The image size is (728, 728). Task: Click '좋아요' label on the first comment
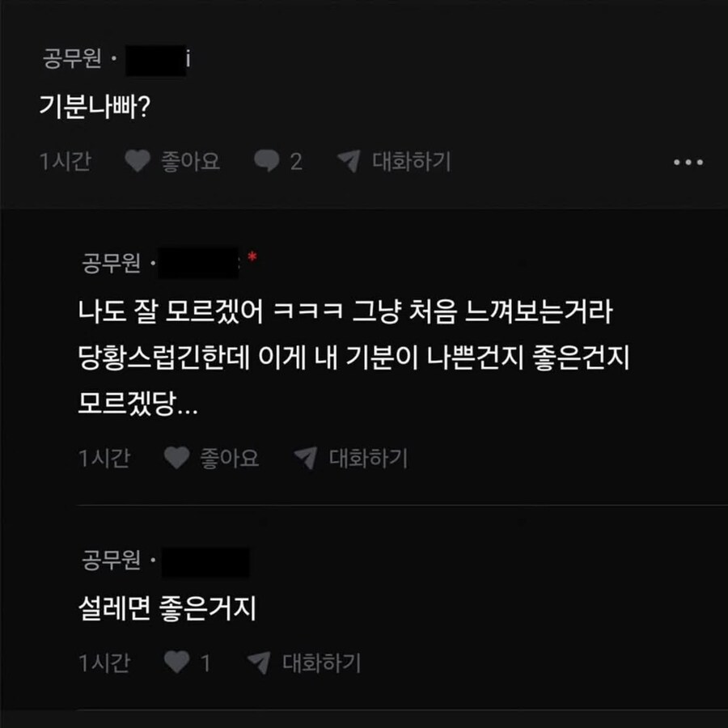pyautogui.click(x=190, y=162)
